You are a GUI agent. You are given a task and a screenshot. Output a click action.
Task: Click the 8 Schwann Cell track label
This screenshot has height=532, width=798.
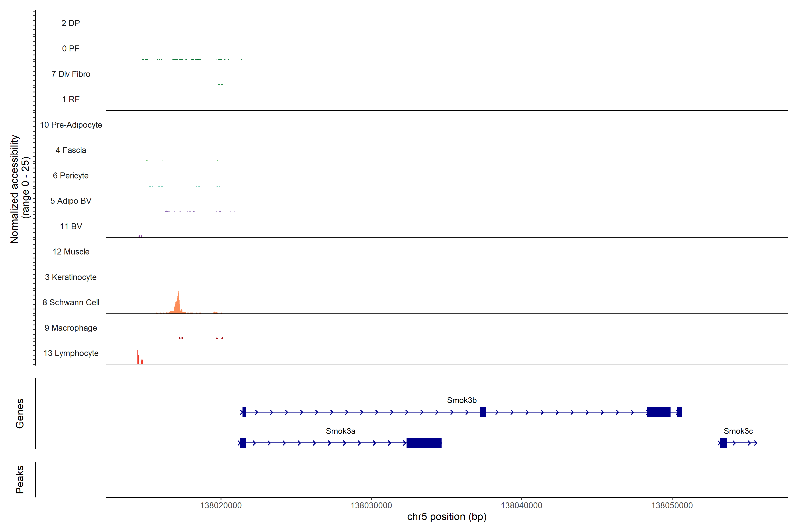71,302
